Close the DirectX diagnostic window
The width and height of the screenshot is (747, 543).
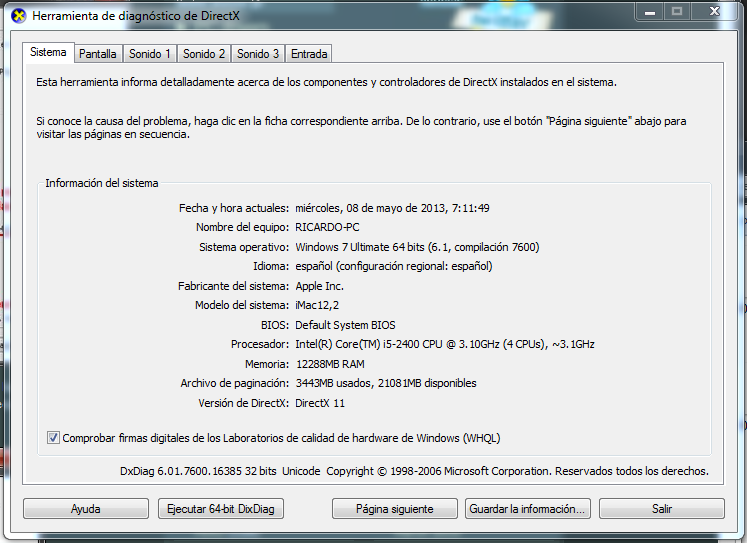(x=714, y=12)
